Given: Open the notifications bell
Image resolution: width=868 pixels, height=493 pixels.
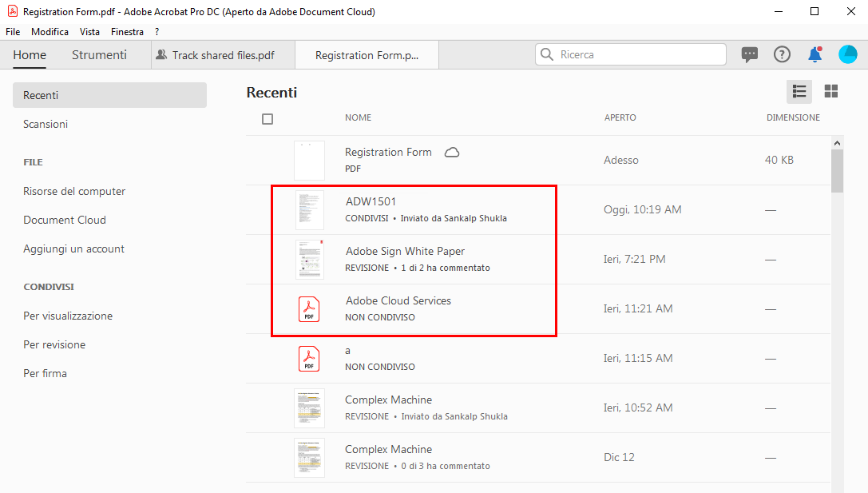Looking at the screenshot, I should coord(814,54).
